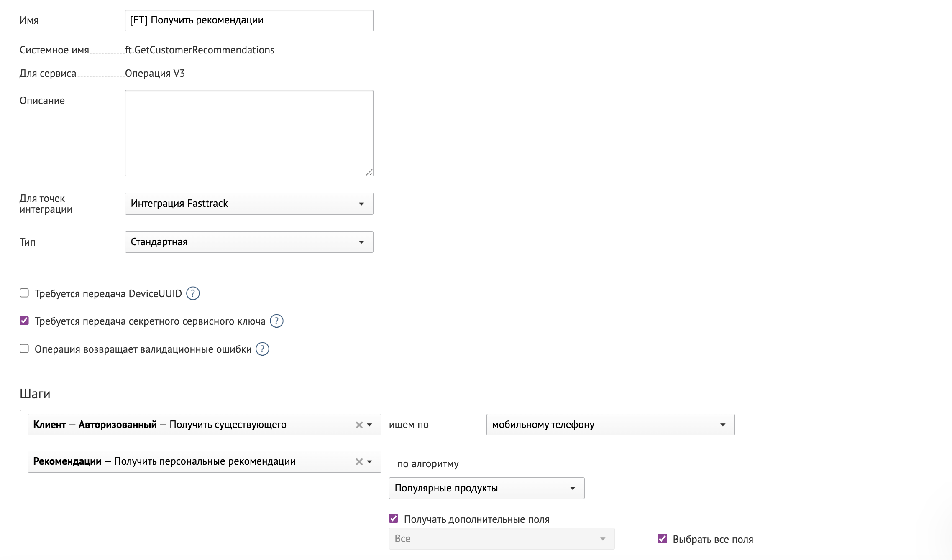Enable «Операция возвращает валидационные ошибки»
This screenshot has height=560, width=952.
coord(24,348)
